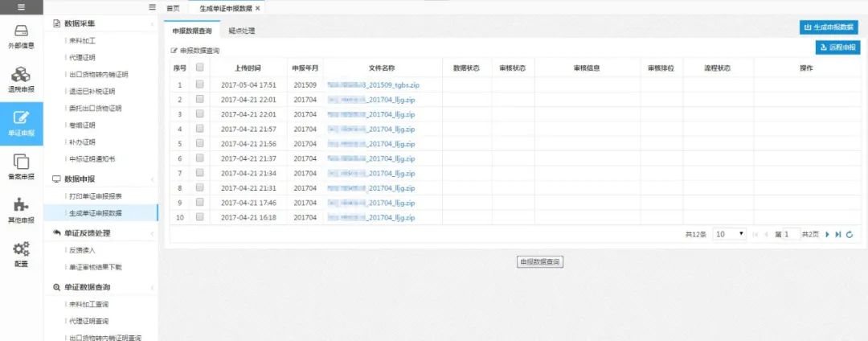Select the 申报数据查询 sub-tab

click(192, 31)
